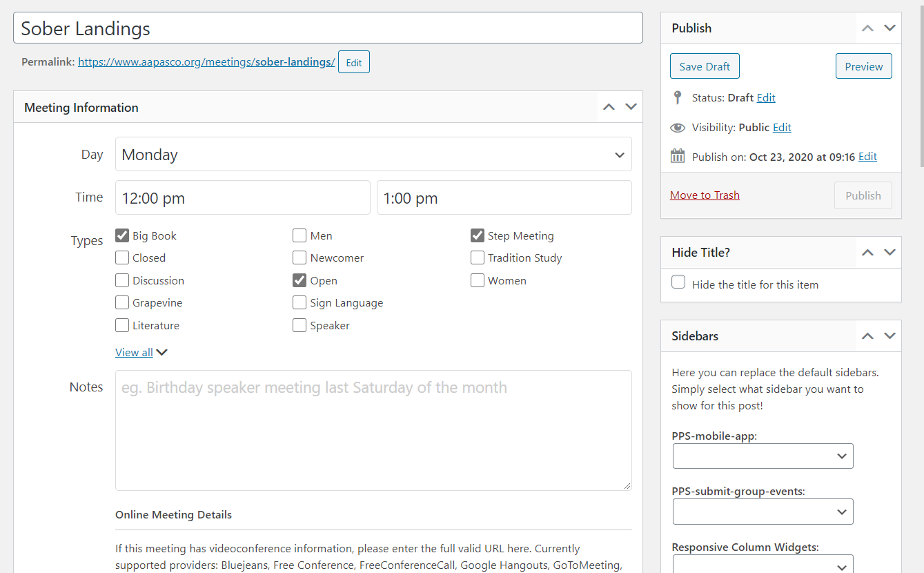Enable the Newcomer type

[299, 258]
